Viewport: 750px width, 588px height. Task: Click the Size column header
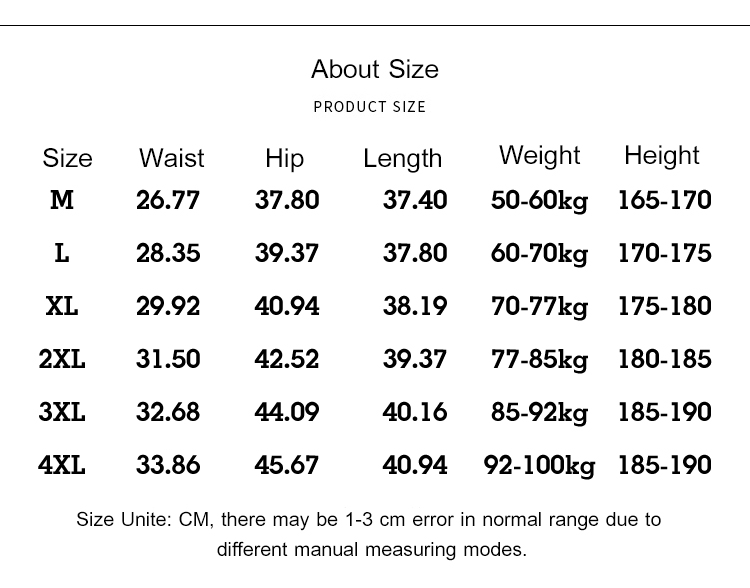(x=67, y=158)
